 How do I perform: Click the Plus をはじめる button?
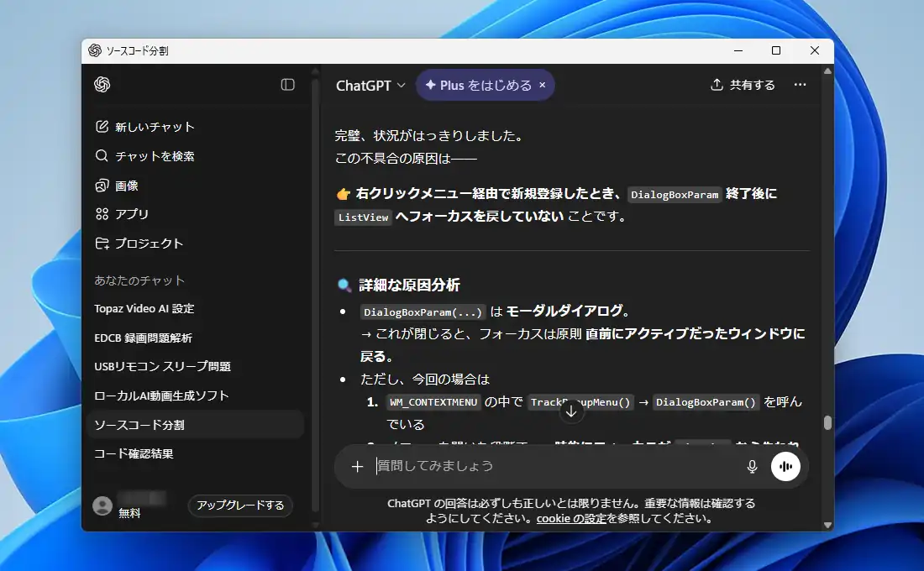pyautogui.click(x=478, y=86)
